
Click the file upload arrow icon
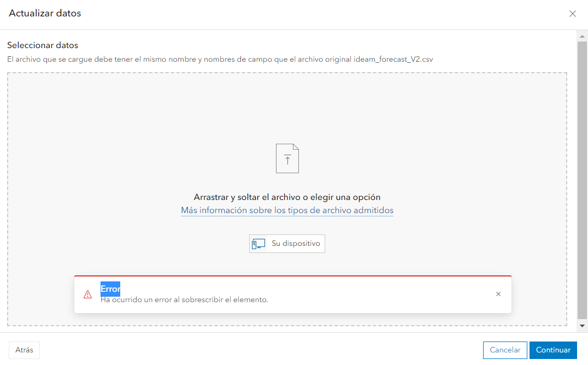tap(287, 158)
